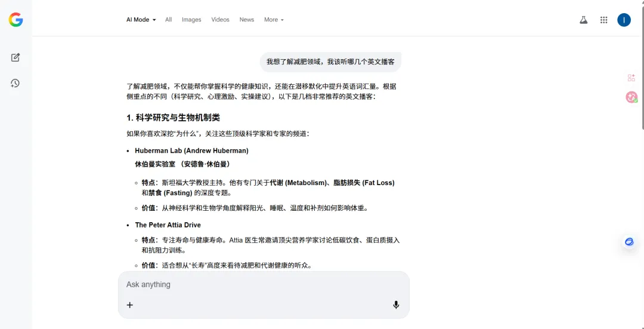Click the pink grid extension icon
The height and width of the screenshot is (329, 644).
(631, 78)
